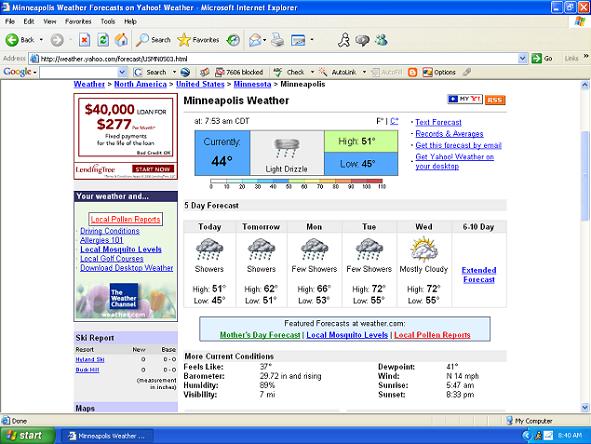This screenshot has height=444, width=591.
Task: Click the Windows Start button
Action: click(x=27, y=436)
